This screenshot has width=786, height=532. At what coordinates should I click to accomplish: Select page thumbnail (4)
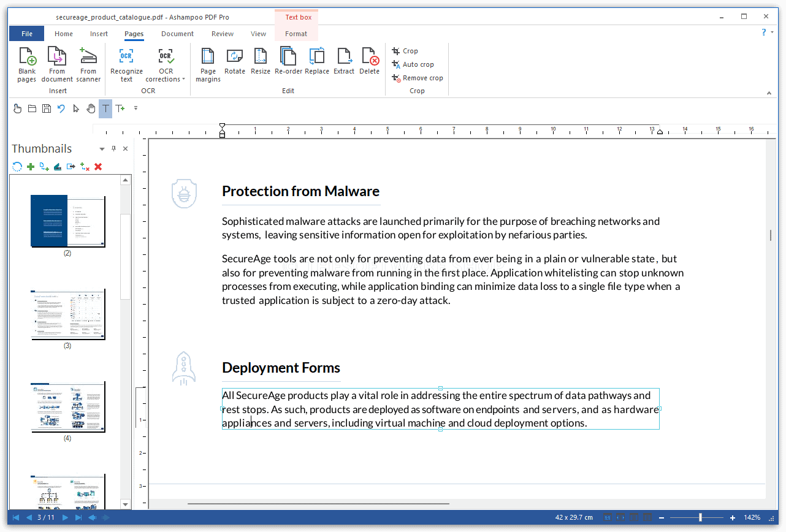pyautogui.click(x=67, y=407)
